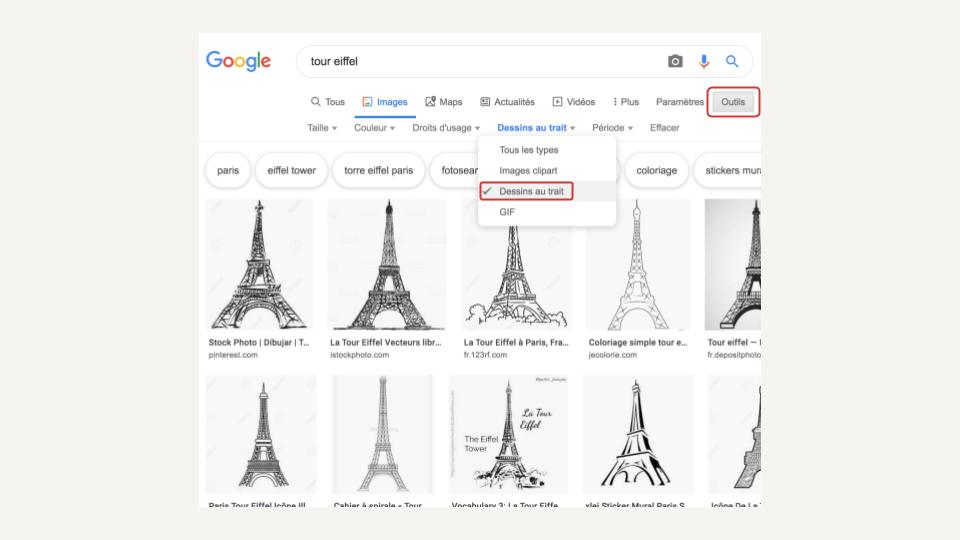Click Effacer to clear filters

tap(664, 127)
